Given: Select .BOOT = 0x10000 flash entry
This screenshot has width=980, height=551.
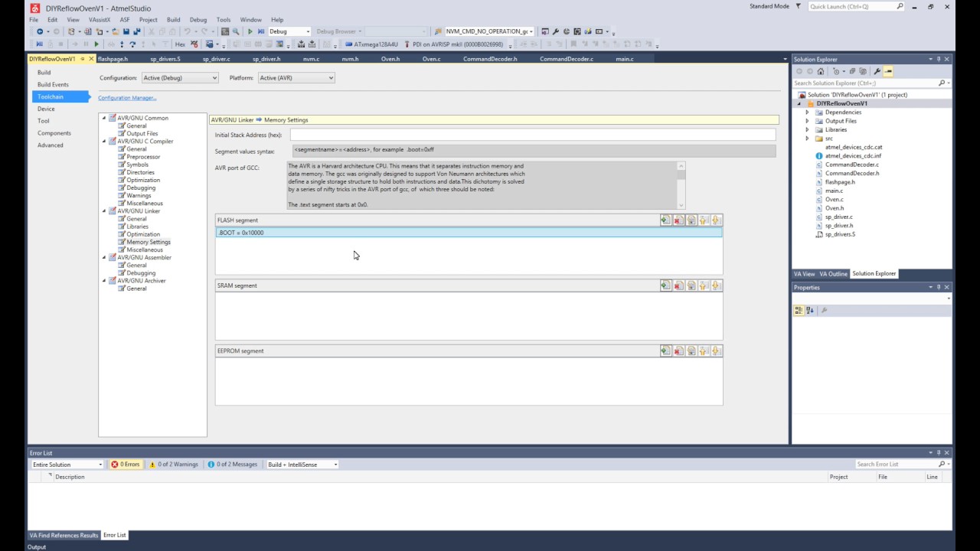Looking at the screenshot, I should [x=469, y=233].
